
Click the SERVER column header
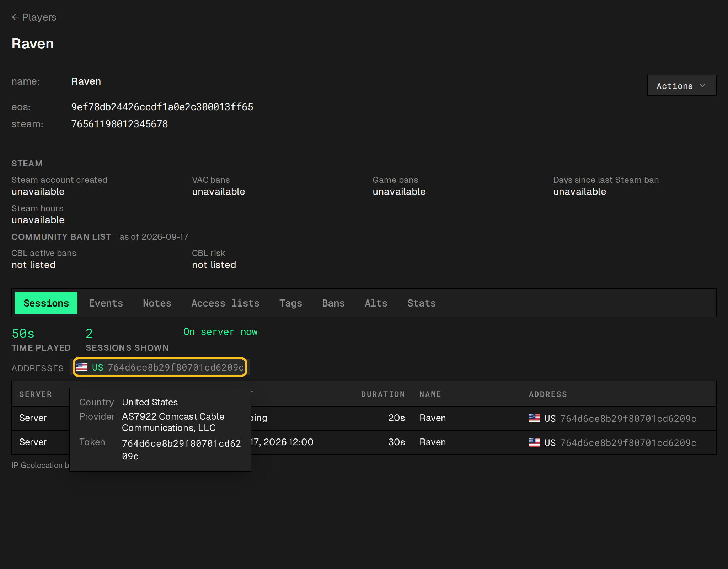coord(36,394)
